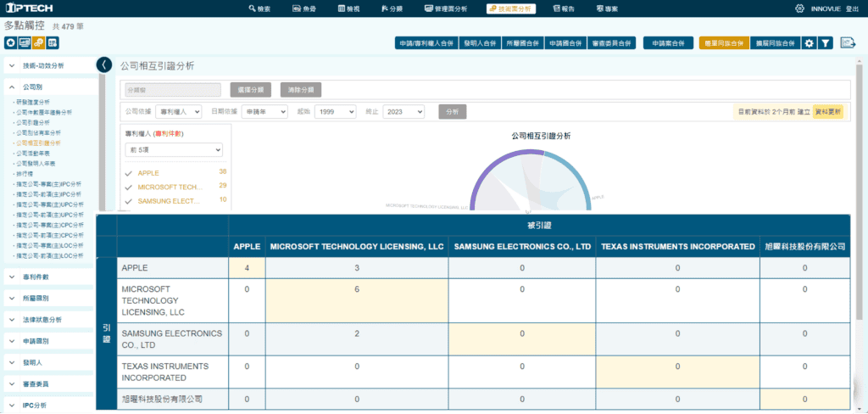Click the export icon at far right
868x414 pixels.
click(x=847, y=42)
